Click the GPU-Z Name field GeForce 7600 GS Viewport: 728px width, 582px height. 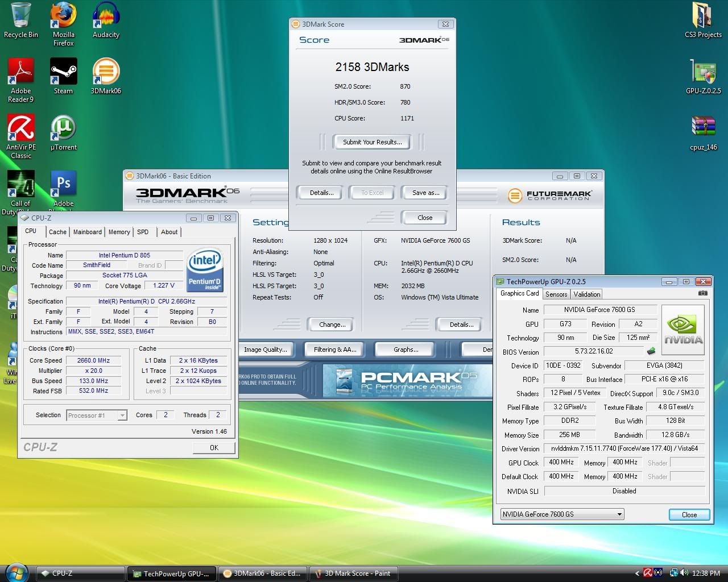[599, 310]
